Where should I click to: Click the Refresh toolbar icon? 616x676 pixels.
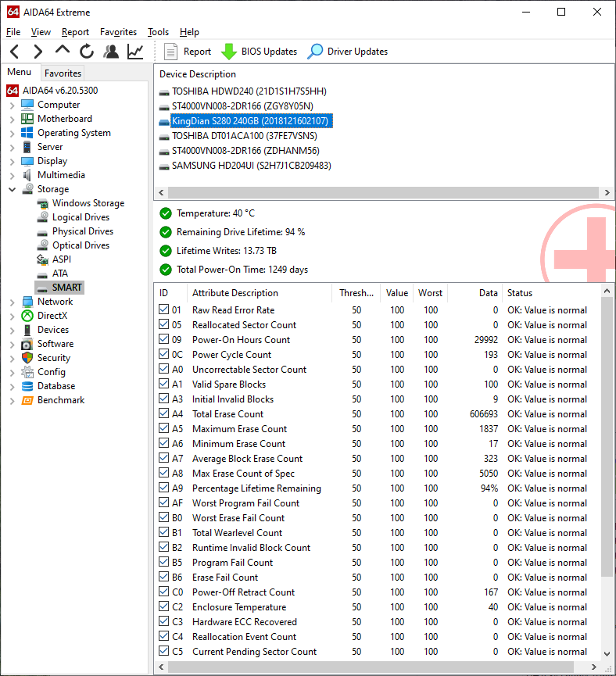(x=87, y=52)
